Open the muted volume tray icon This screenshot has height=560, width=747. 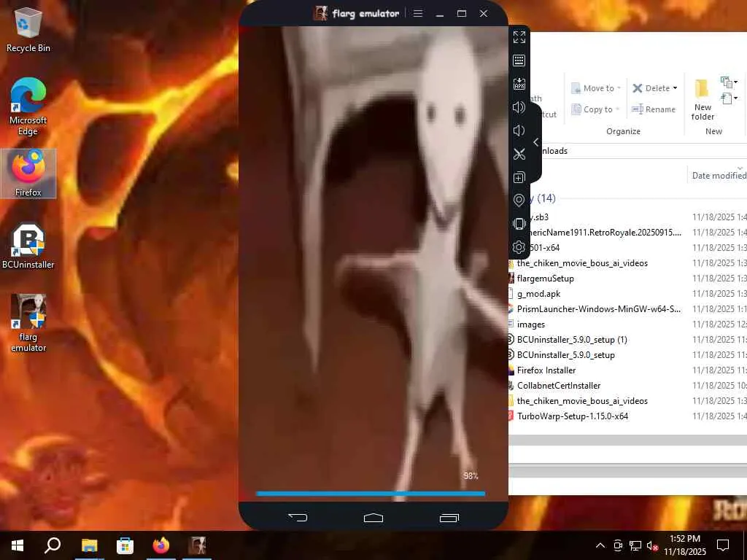pos(652,545)
